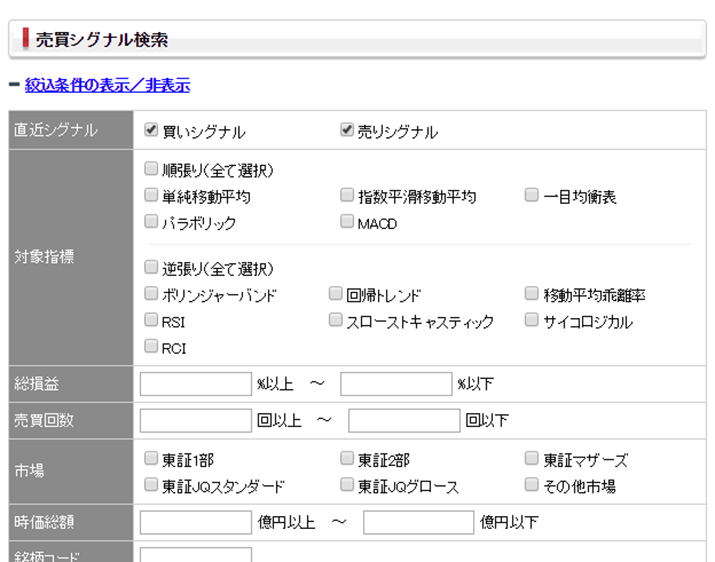This screenshot has height=562, width=715.
Task: Toggle the 絞込条件の表示/非表示 link
Action: 107,86
